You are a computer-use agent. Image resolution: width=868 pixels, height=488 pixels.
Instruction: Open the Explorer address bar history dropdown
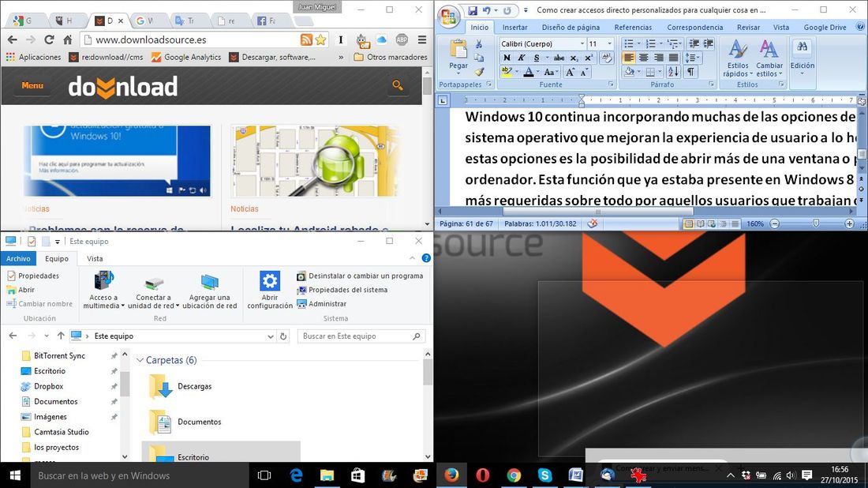[270, 336]
